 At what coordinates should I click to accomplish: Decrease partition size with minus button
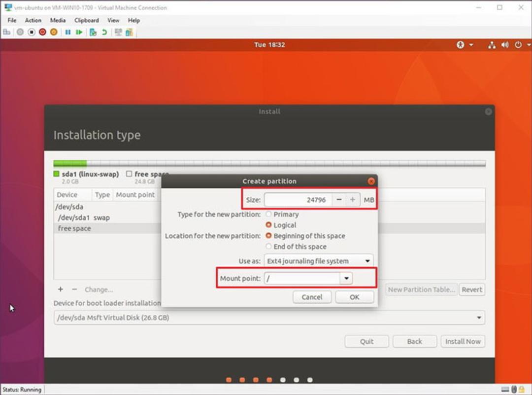click(x=339, y=200)
